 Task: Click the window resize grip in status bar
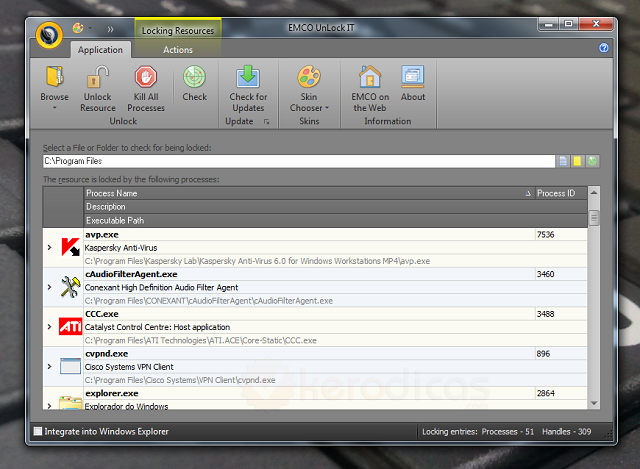click(608, 436)
